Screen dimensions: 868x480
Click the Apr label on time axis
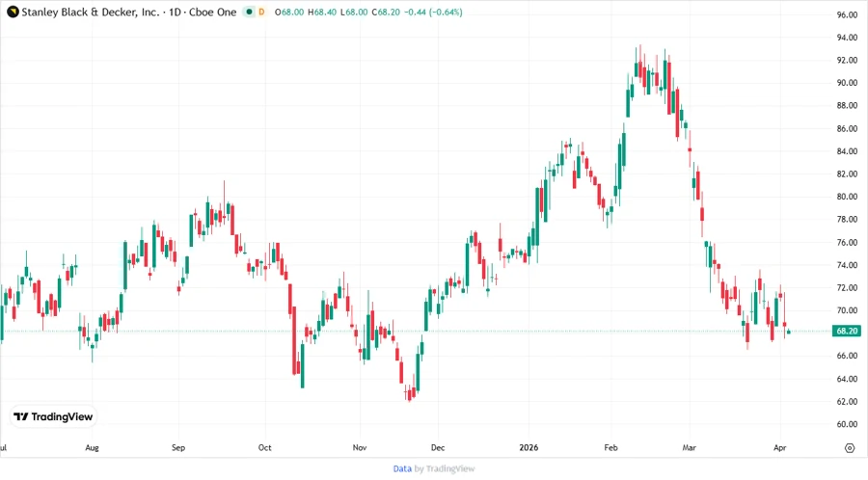tap(779, 448)
